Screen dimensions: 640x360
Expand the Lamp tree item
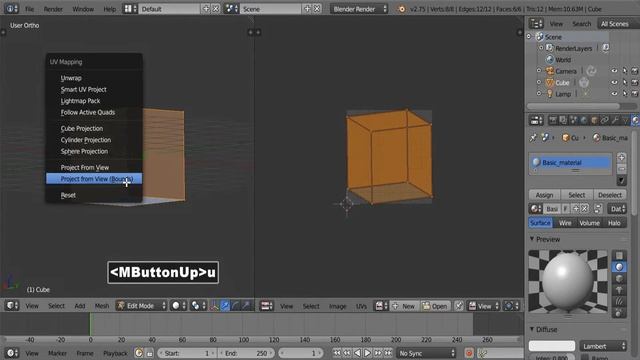tap(539, 94)
